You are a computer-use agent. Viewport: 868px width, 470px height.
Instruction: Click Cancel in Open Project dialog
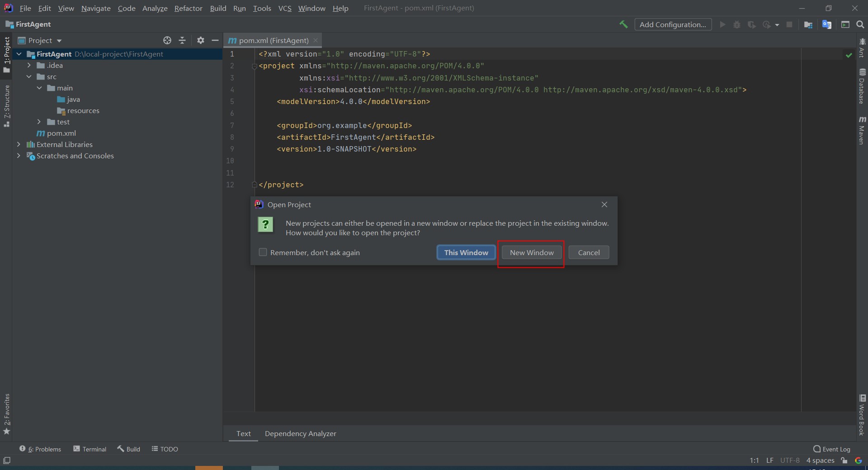(x=589, y=252)
